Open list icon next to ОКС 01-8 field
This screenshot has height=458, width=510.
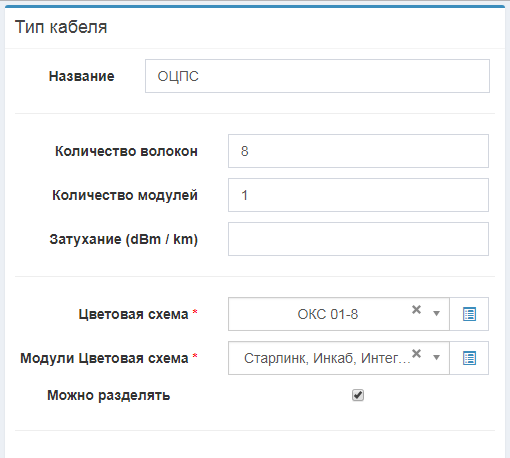469,314
